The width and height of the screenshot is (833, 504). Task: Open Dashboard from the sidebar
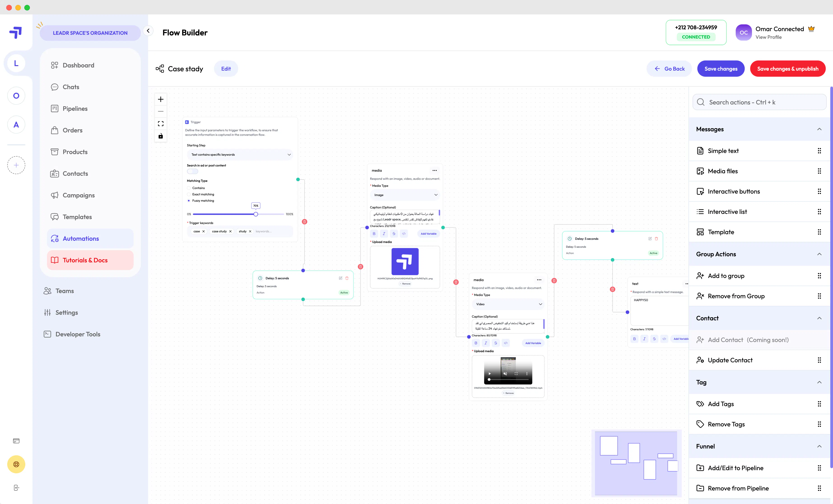(x=90, y=65)
